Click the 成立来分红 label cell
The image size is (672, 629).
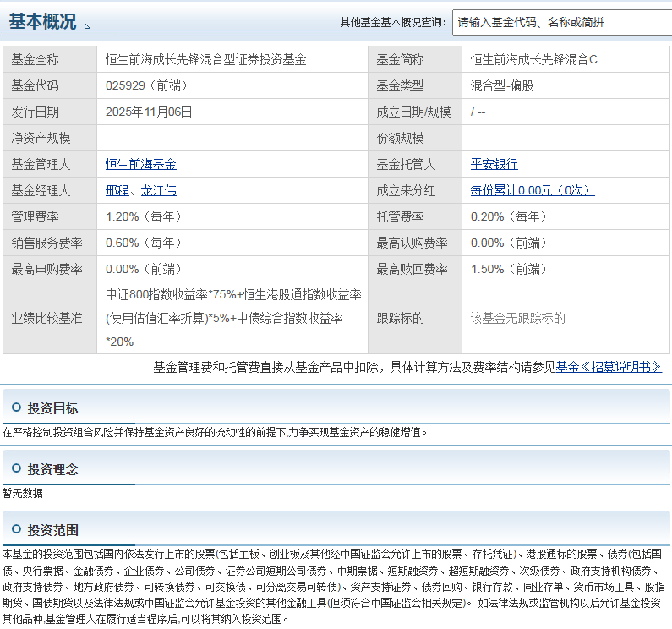[415, 190]
